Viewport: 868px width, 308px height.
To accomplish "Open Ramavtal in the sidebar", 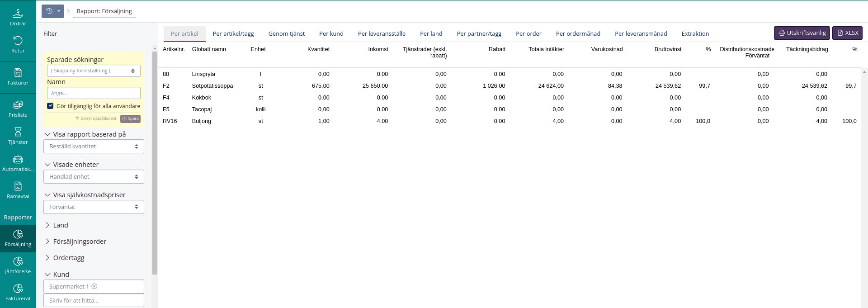I will point(18,190).
